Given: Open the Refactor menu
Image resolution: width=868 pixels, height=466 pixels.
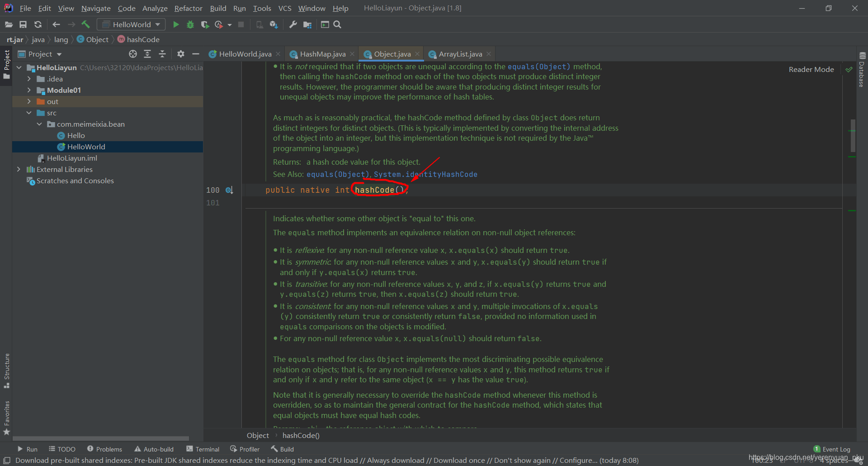Looking at the screenshot, I should [x=188, y=8].
